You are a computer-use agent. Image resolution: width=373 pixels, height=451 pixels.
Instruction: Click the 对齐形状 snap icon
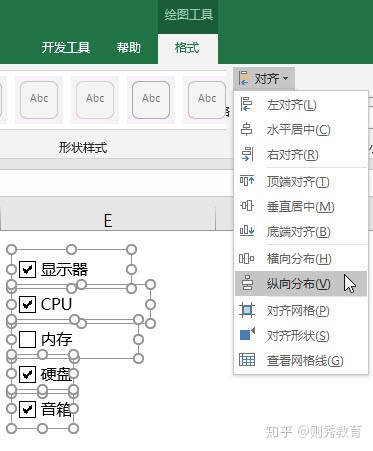point(247,334)
